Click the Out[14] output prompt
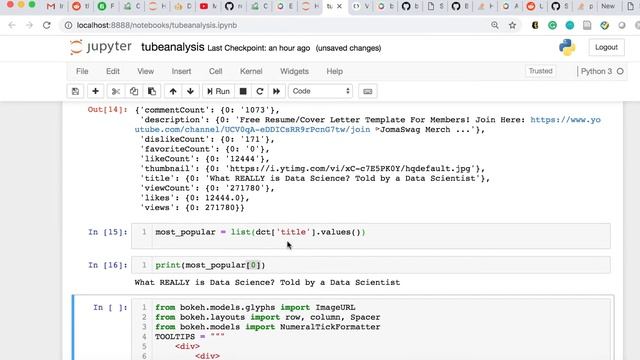This screenshot has width=640, height=360. pyautogui.click(x=107, y=109)
